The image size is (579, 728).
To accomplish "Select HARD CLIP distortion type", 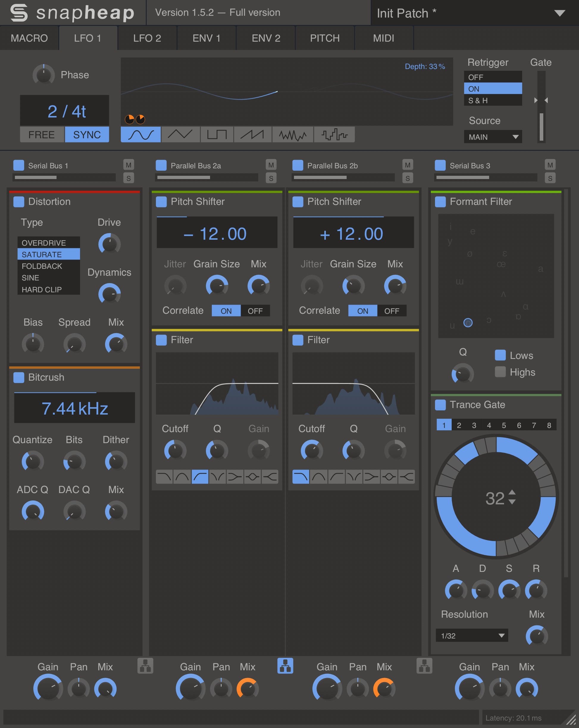I will [x=48, y=289].
